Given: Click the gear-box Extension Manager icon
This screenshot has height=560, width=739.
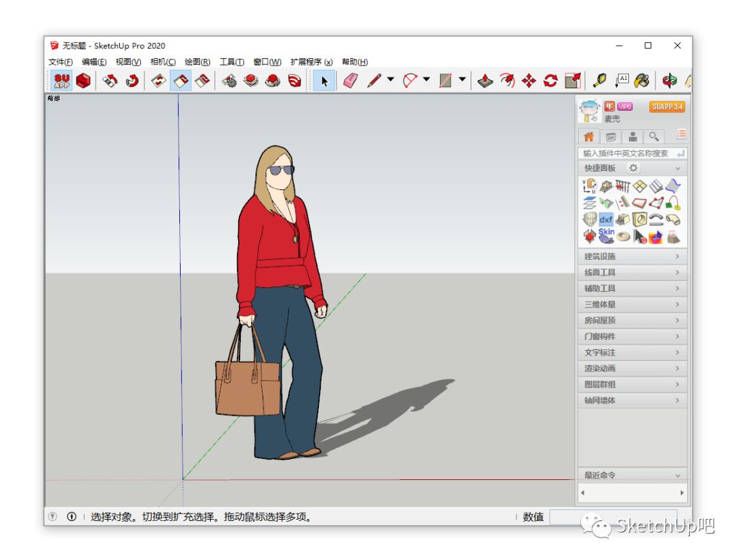Looking at the screenshot, I should [229, 81].
